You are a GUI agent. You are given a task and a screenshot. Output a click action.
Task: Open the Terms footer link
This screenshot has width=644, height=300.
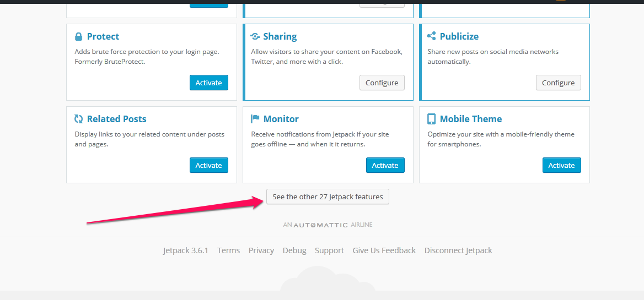(228, 250)
